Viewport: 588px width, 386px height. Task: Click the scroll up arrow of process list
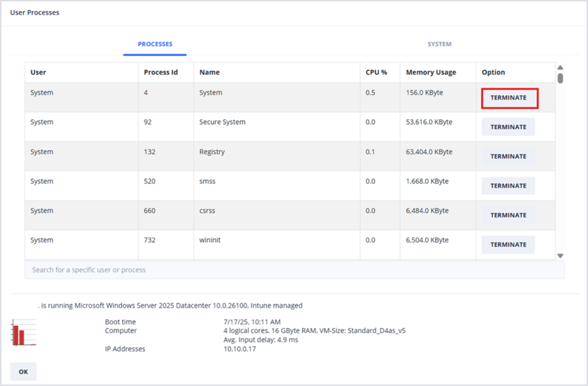(x=560, y=68)
